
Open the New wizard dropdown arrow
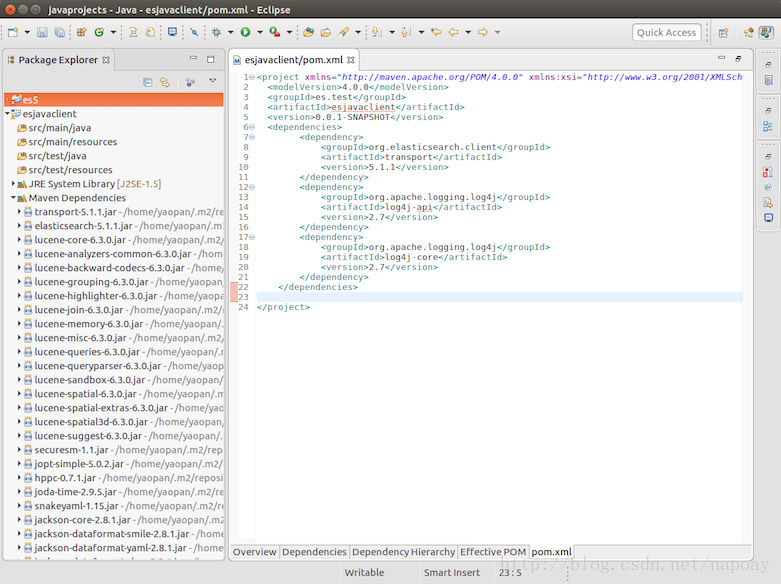click(27, 32)
